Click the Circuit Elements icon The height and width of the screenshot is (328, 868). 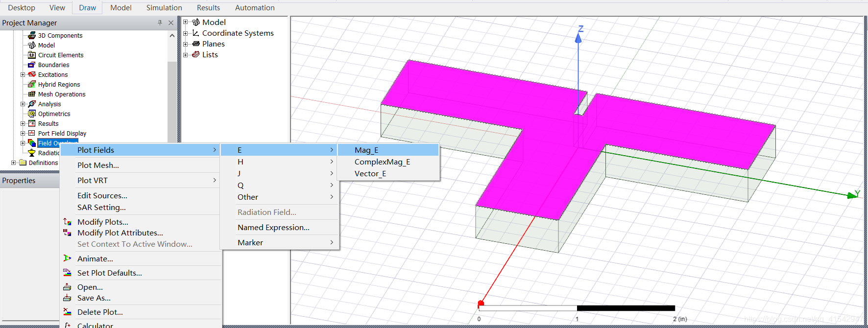[32, 55]
